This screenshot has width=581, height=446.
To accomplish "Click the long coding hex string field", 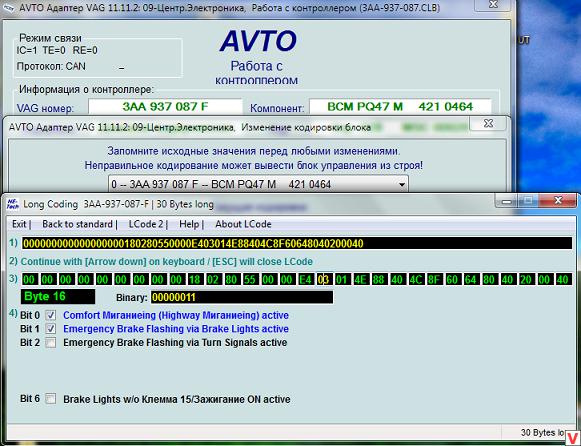I will point(297,243).
